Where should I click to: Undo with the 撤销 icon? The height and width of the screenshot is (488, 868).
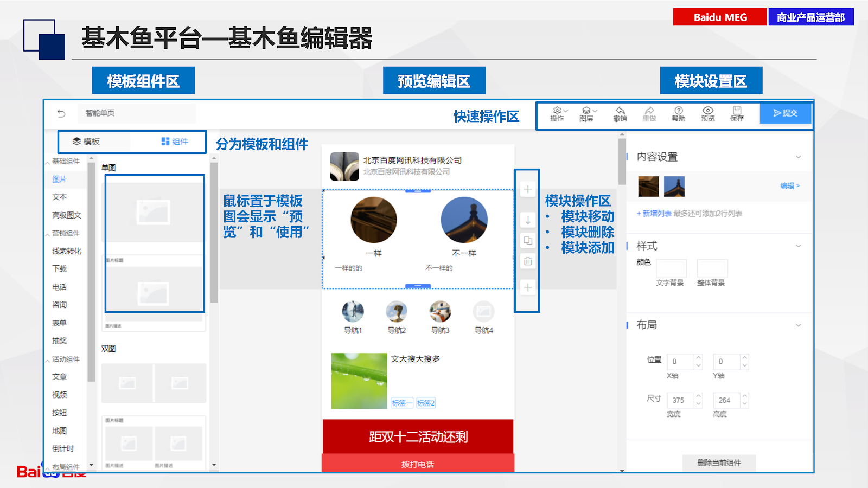(620, 114)
